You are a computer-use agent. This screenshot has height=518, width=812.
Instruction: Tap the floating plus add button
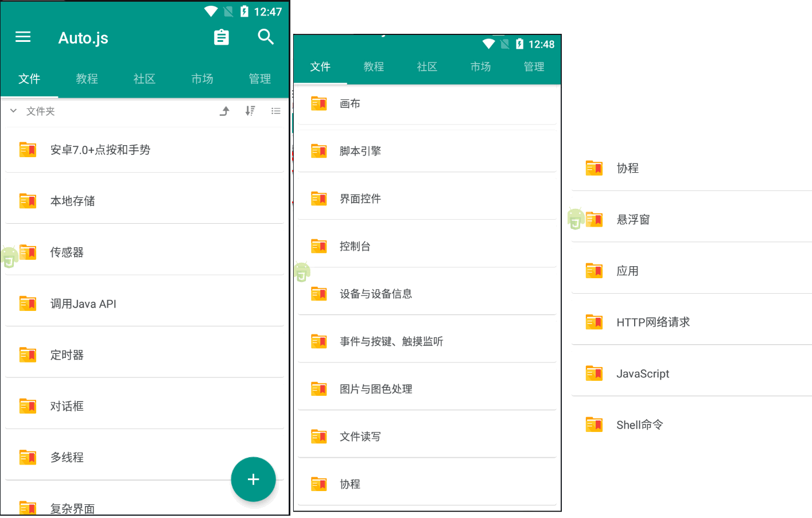click(x=253, y=480)
